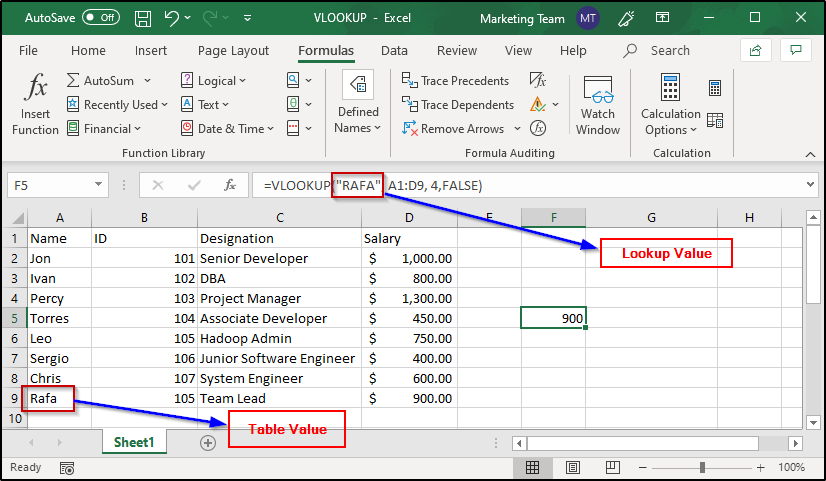The image size is (826, 481).
Task: Click the Zoom In plus button
Action: tap(760, 467)
